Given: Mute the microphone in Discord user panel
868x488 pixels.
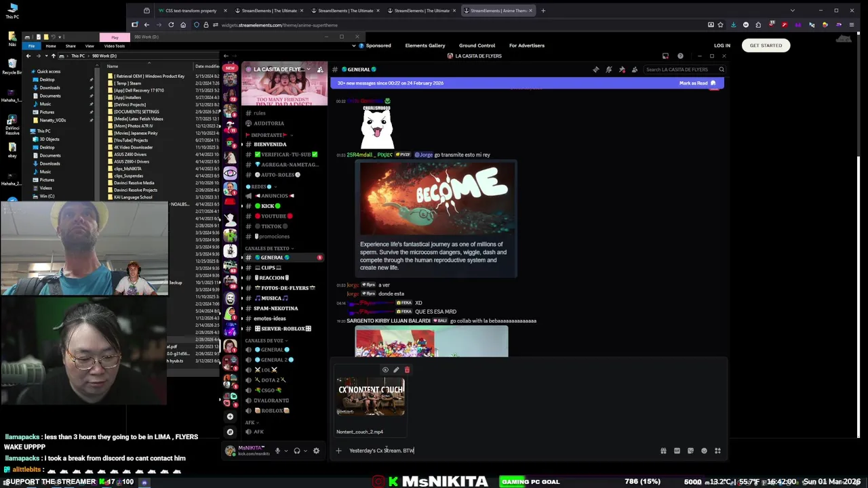Looking at the screenshot, I should (x=277, y=451).
